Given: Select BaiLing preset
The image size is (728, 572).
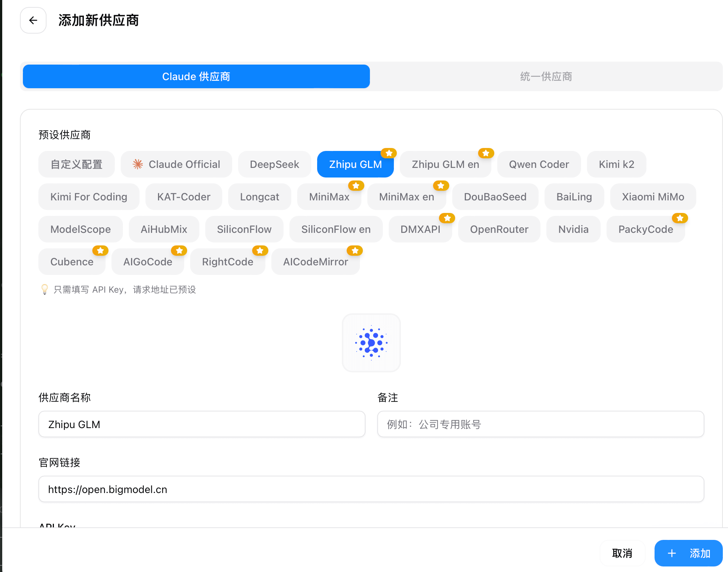Looking at the screenshot, I should pyautogui.click(x=574, y=197).
